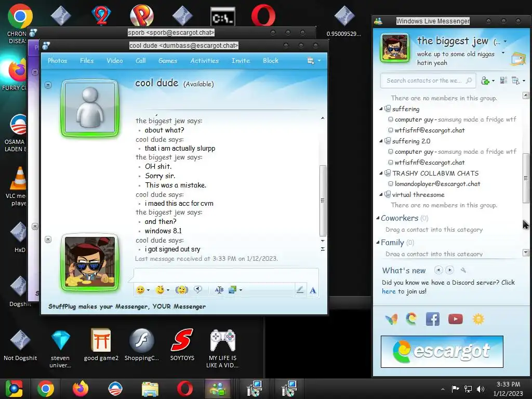Click the chat history scrollbar thumb
This screenshot has height=399, width=532.
tap(323, 200)
